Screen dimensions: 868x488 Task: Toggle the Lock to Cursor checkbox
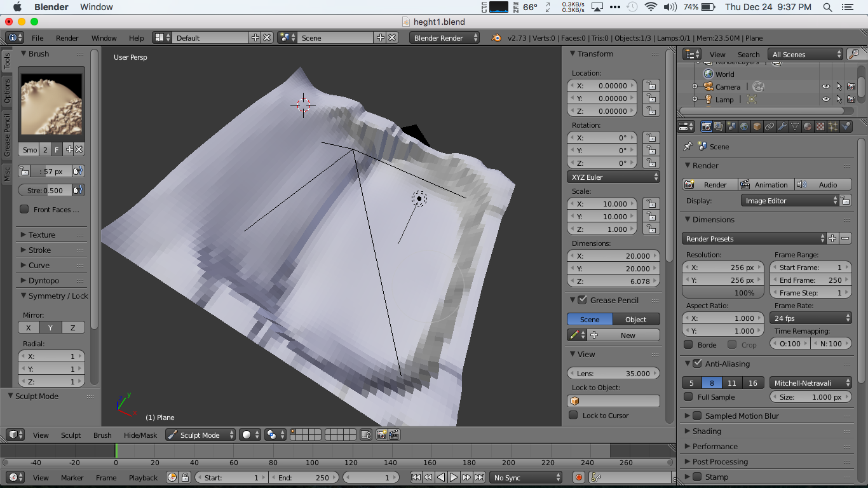point(574,415)
